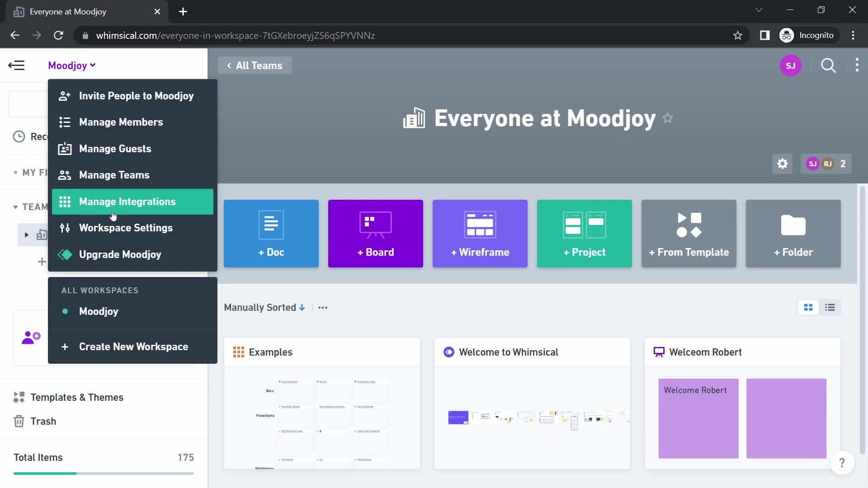Image resolution: width=868 pixels, height=488 pixels.
Task: Expand the team tree item arrow
Action: [x=27, y=235]
